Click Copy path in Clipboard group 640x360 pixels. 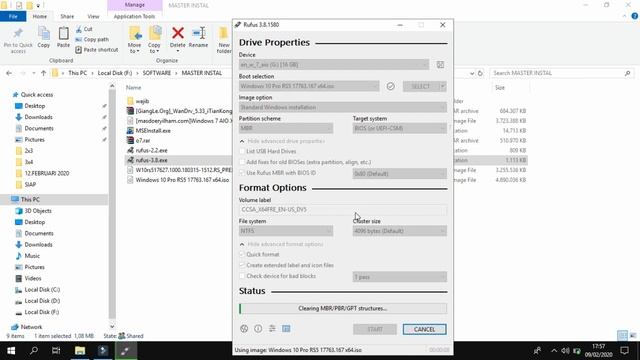[x=92, y=39]
